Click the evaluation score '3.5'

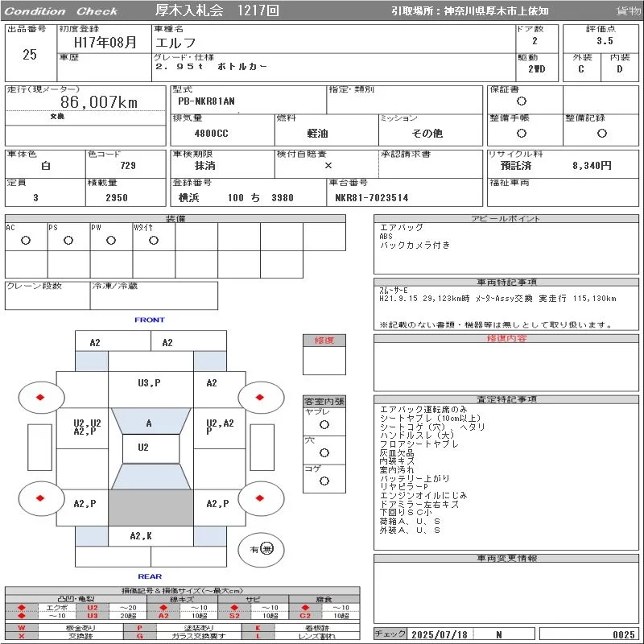coord(605,41)
